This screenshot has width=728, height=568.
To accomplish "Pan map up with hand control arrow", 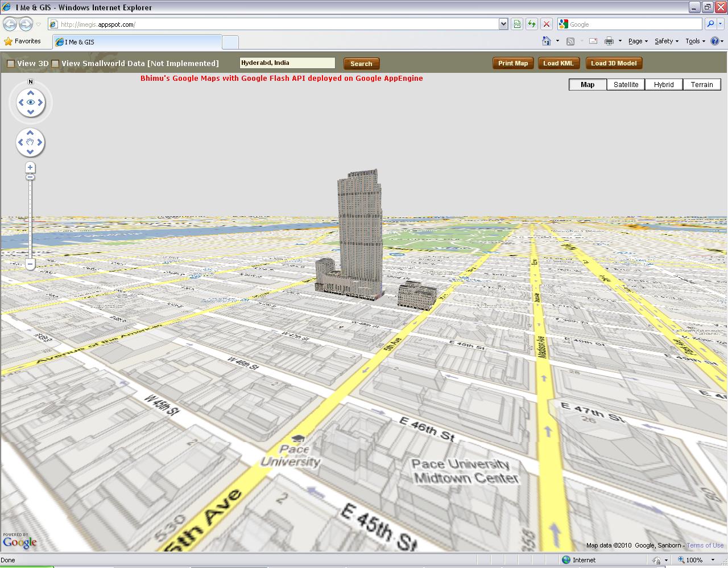I will pyautogui.click(x=30, y=133).
